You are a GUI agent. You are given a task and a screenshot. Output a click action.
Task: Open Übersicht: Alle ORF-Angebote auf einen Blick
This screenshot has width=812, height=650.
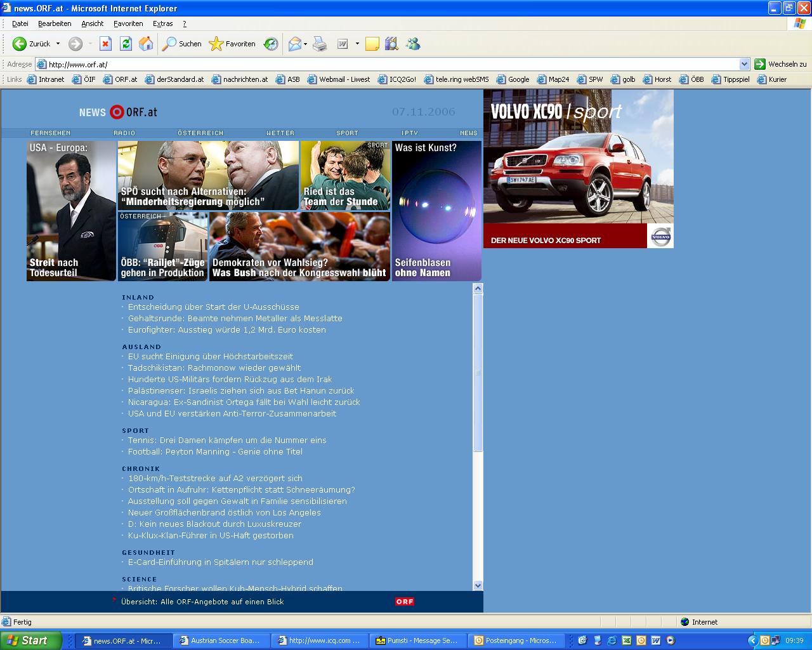tap(202, 601)
